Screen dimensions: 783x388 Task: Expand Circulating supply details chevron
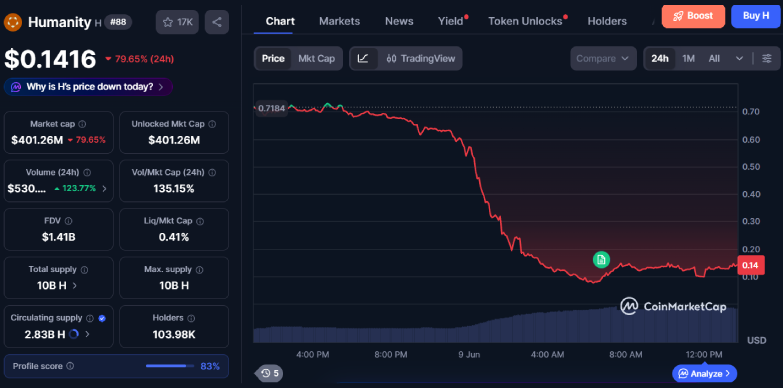click(87, 334)
